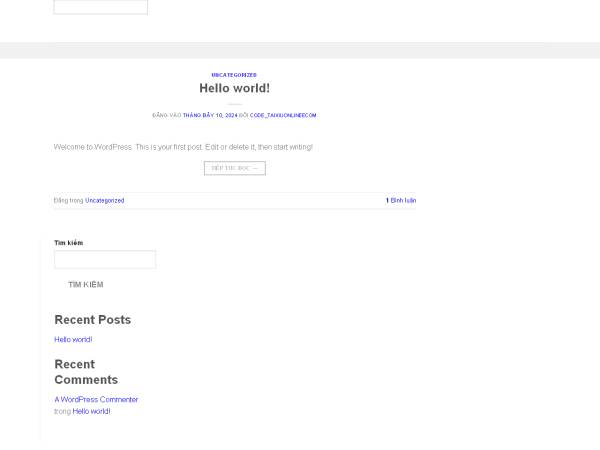The image size is (600, 450).
Task: Open Hello world! under Recent Posts
Action: pos(73,339)
